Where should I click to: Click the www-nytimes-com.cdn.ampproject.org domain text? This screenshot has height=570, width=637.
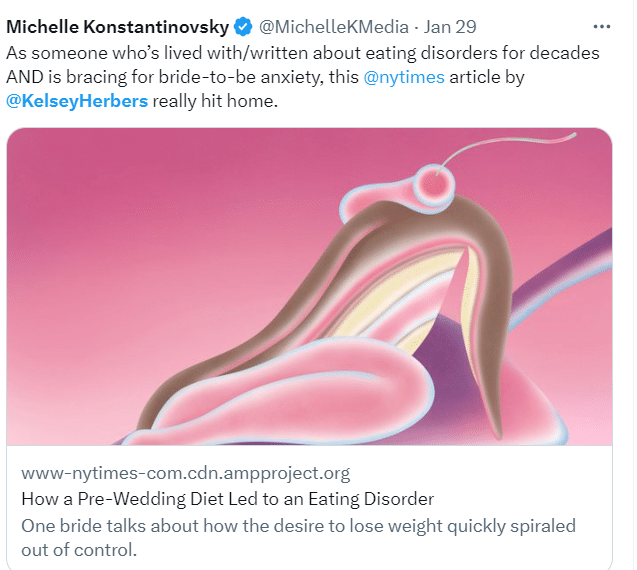[x=186, y=473]
